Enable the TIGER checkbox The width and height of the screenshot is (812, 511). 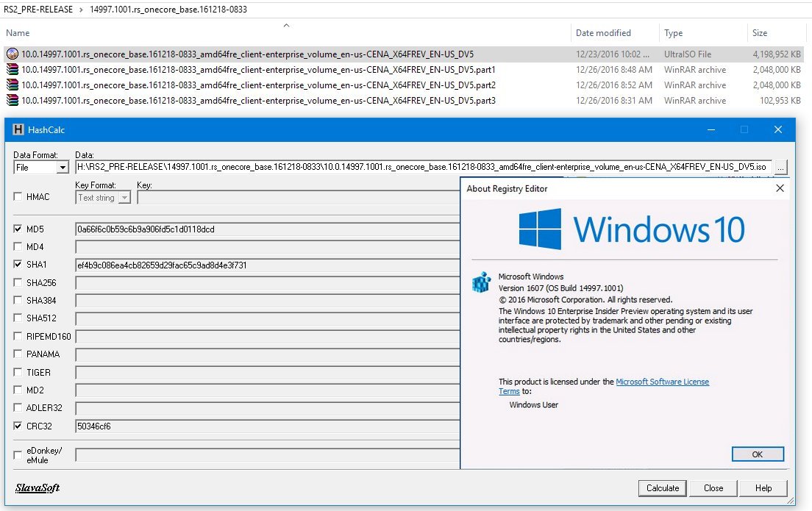tap(18, 372)
